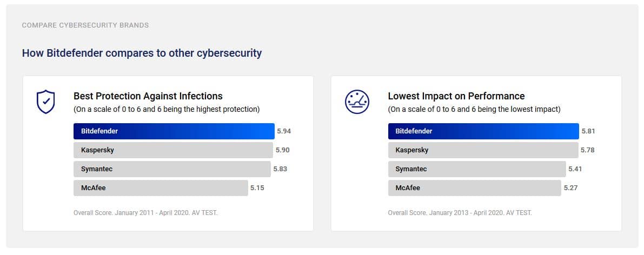Click the 5.27 McAfee performance score
The image size is (644, 255).
click(571, 188)
